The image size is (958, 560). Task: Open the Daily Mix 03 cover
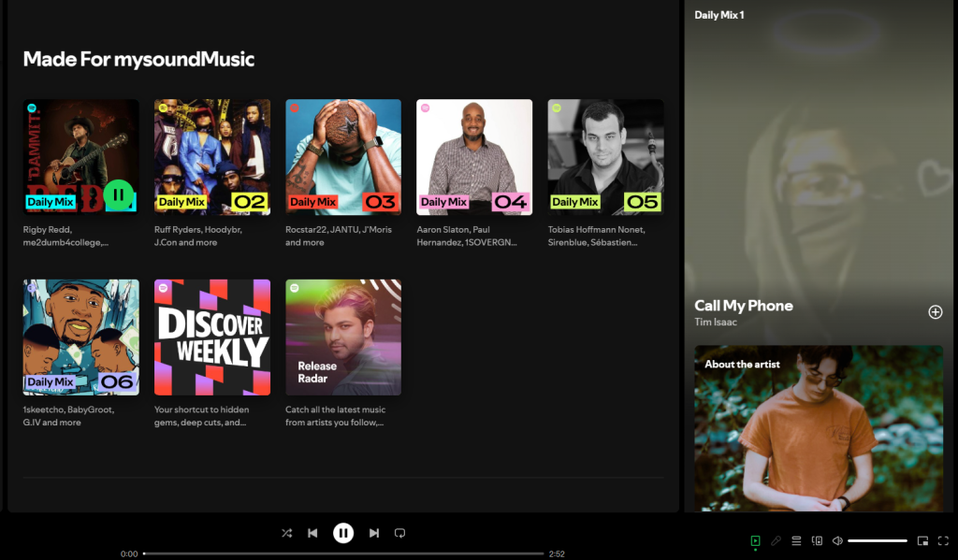[x=343, y=157]
